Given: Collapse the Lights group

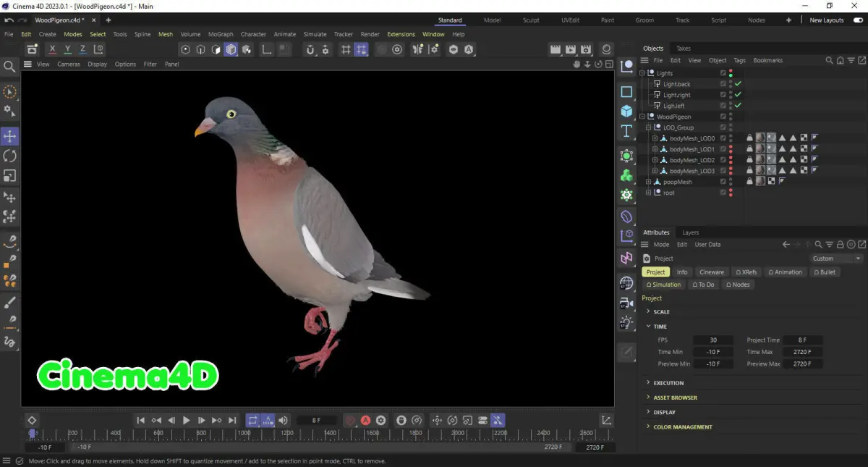Looking at the screenshot, I should [642, 73].
